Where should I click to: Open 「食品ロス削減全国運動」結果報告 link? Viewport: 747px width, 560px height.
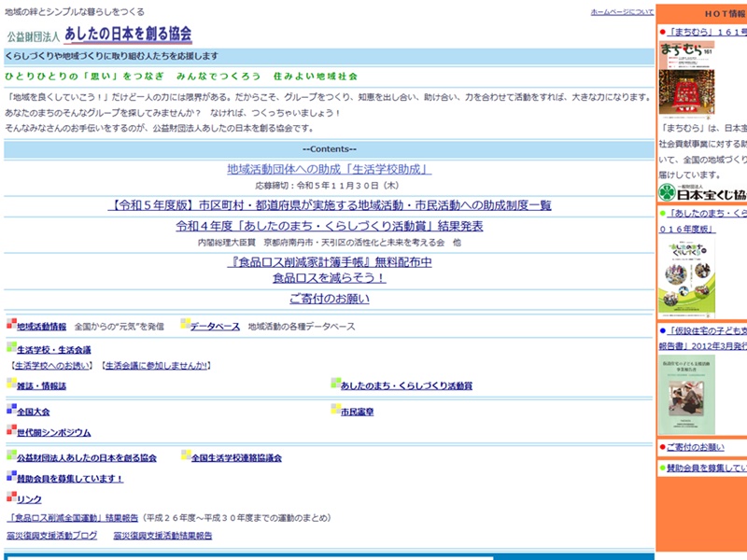coord(73,518)
